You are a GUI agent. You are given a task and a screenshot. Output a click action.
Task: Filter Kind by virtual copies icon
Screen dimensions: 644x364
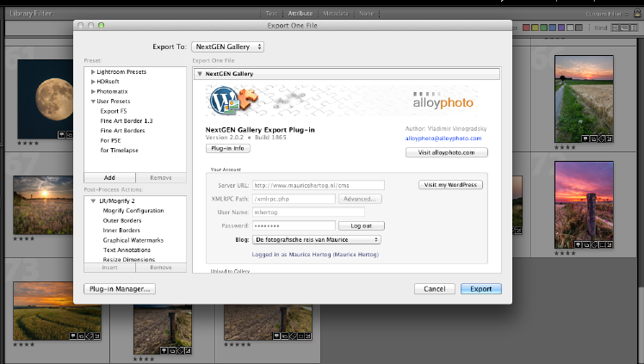point(624,28)
